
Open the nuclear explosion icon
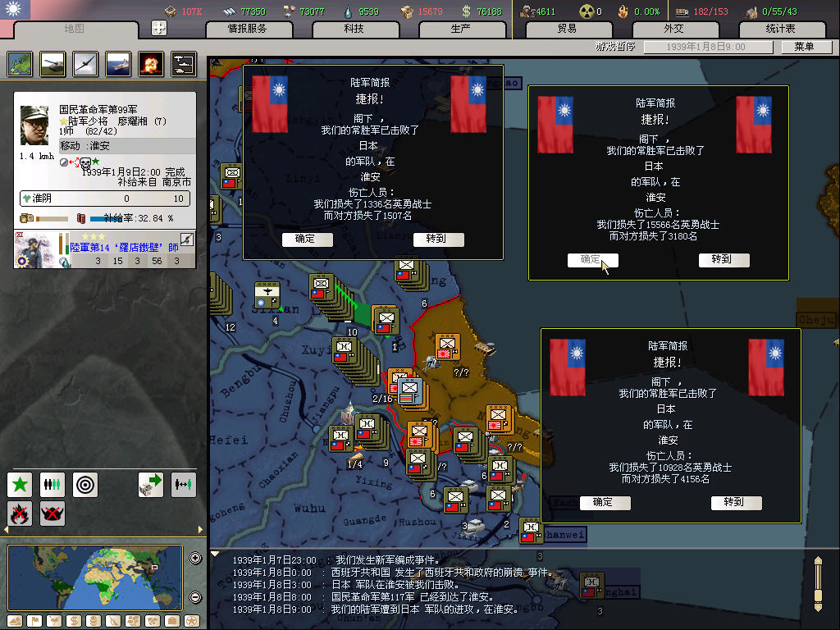point(151,64)
